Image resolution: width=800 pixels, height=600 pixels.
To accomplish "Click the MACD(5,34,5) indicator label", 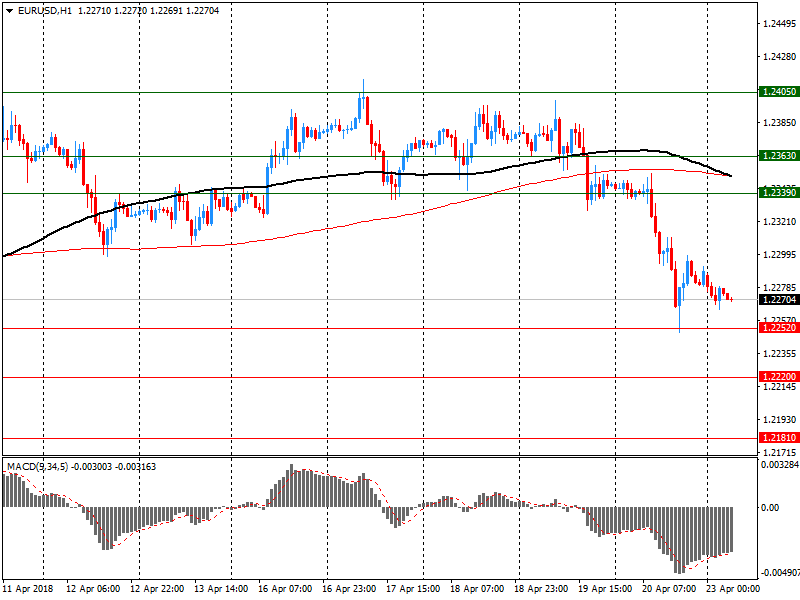I will (x=36, y=467).
